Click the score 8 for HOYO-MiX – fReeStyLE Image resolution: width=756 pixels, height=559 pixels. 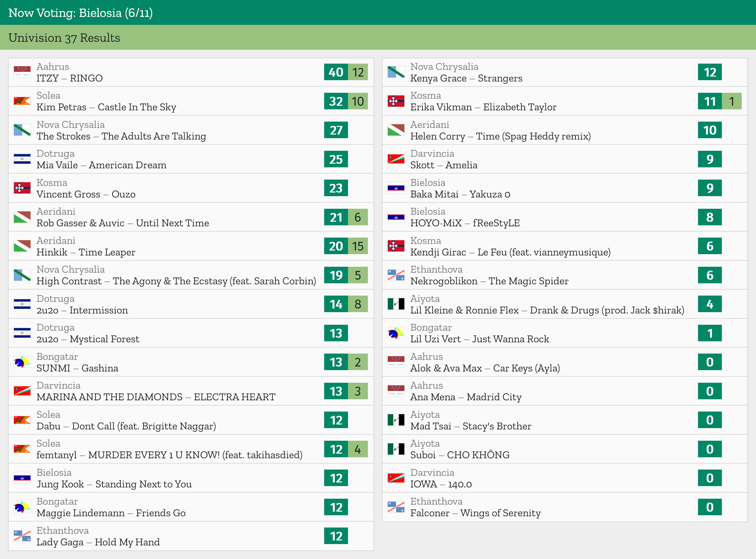tap(710, 217)
